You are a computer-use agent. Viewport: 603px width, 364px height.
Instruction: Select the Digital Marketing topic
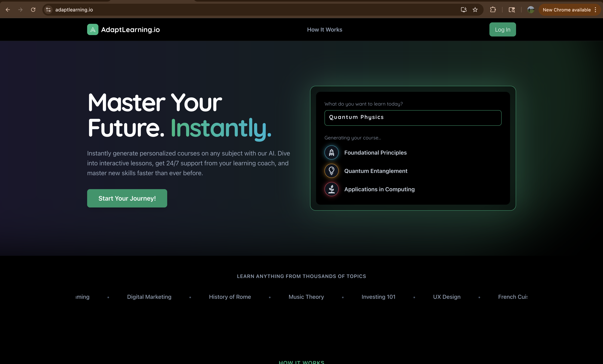[149, 297]
